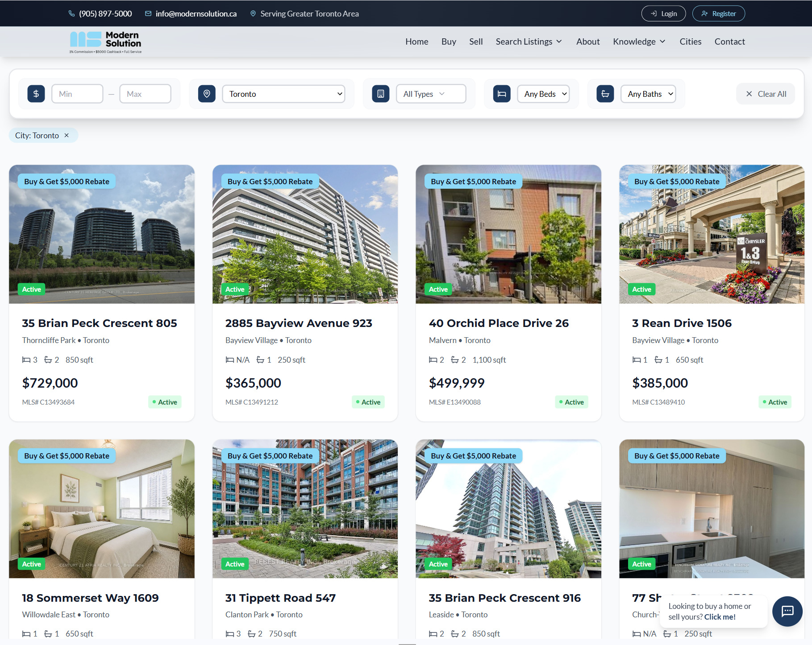Screen dimensions: 812x645
Task: Open the city dropdown showing Toronto
Action: click(284, 94)
